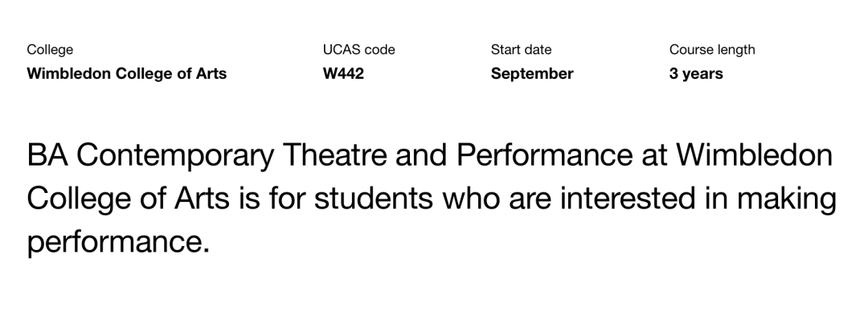Image resolution: width=868 pixels, height=316 pixels.
Task: Click the word 'Contemporary' in the intro paragraph
Action: (x=175, y=156)
